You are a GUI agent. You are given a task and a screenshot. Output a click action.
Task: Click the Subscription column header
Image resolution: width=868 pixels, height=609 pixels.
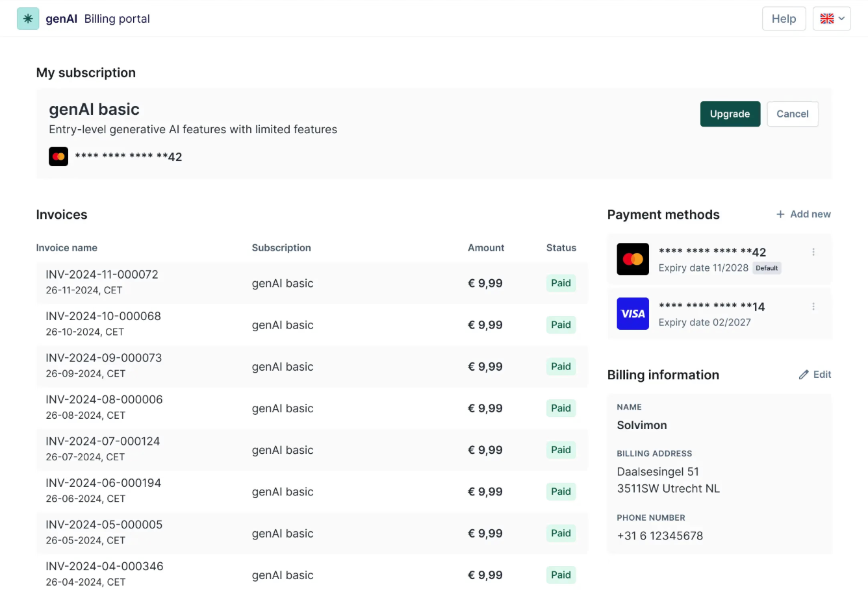pos(281,248)
